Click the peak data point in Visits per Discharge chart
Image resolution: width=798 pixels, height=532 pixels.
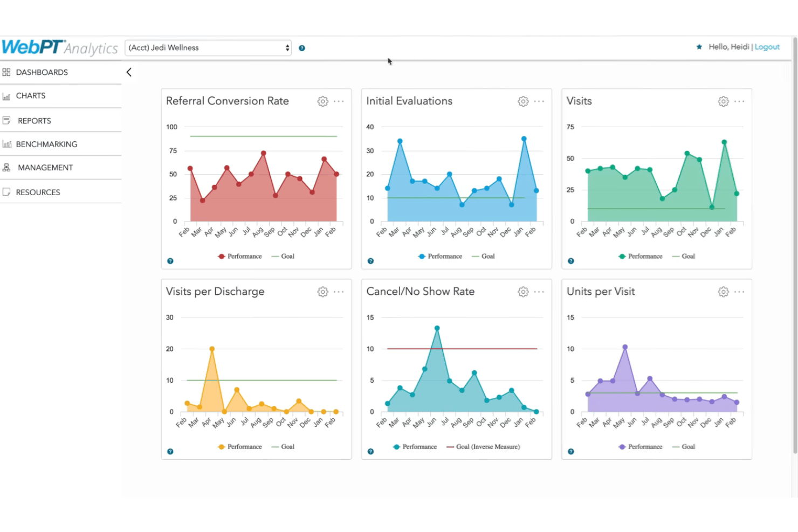[212, 349]
